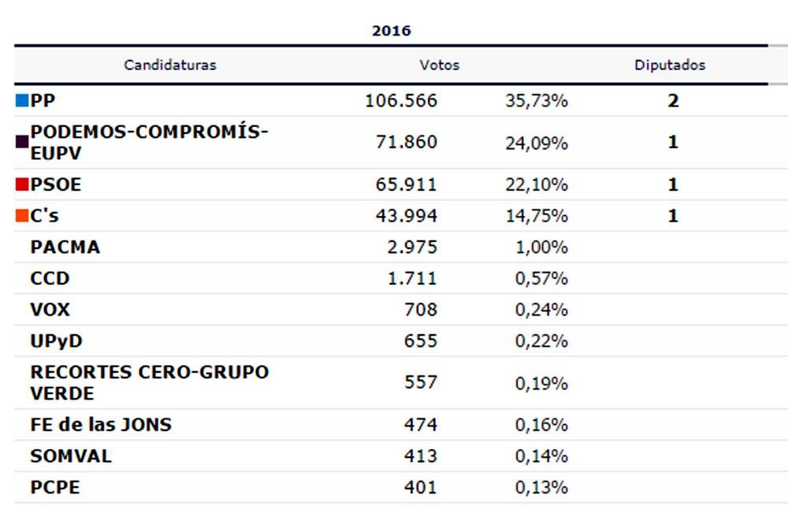Image resolution: width=788 pixels, height=532 pixels.
Task: Click the orange C's color square
Action: [x=22, y=216]
